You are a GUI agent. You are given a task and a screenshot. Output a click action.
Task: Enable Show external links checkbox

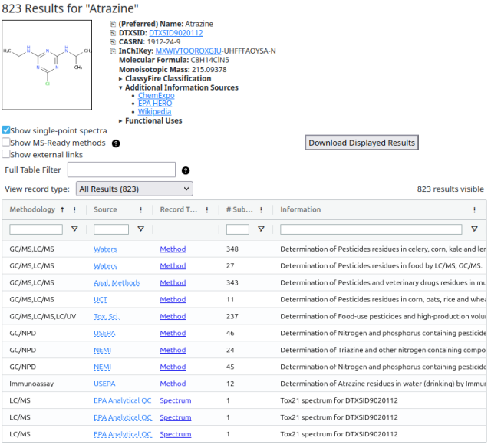(5, 154)
